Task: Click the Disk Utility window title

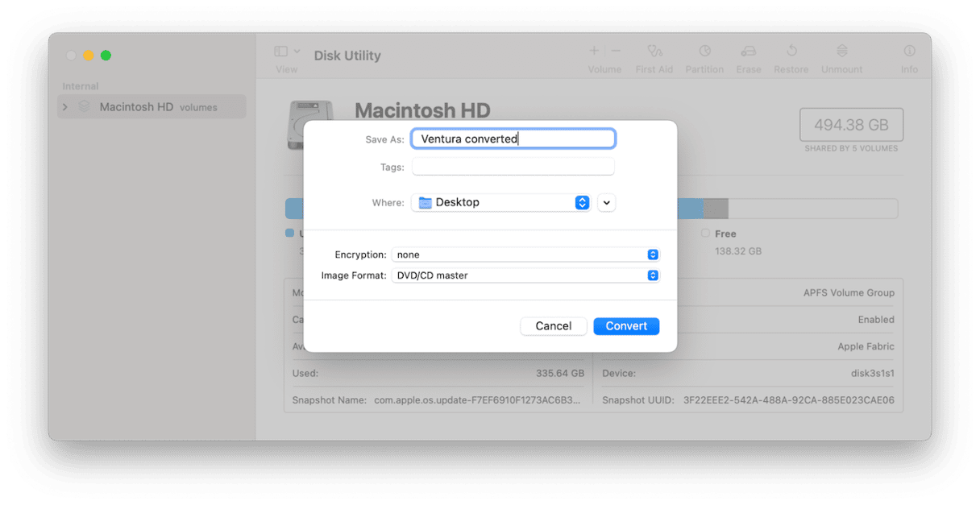Action: click(x=347, y=56)
